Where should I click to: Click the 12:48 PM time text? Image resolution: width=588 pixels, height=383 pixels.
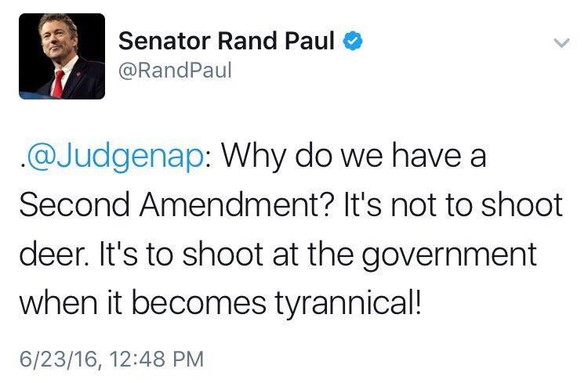coord(157,359)
